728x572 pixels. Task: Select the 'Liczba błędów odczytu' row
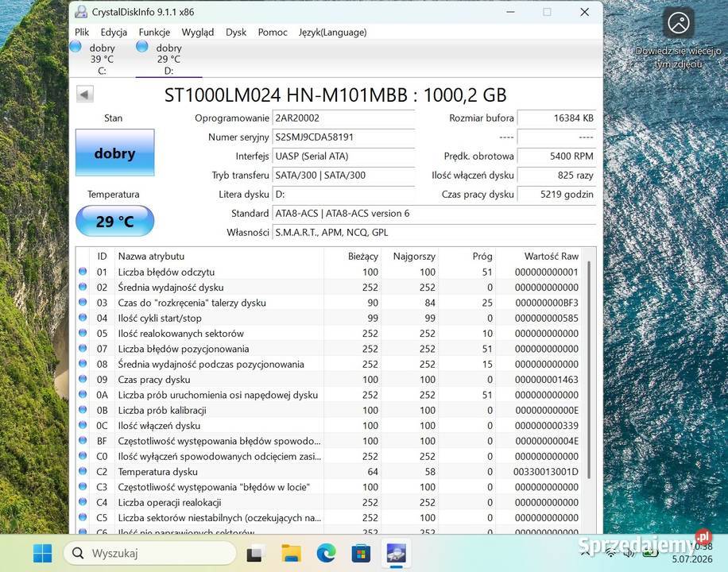click(329, 272)
